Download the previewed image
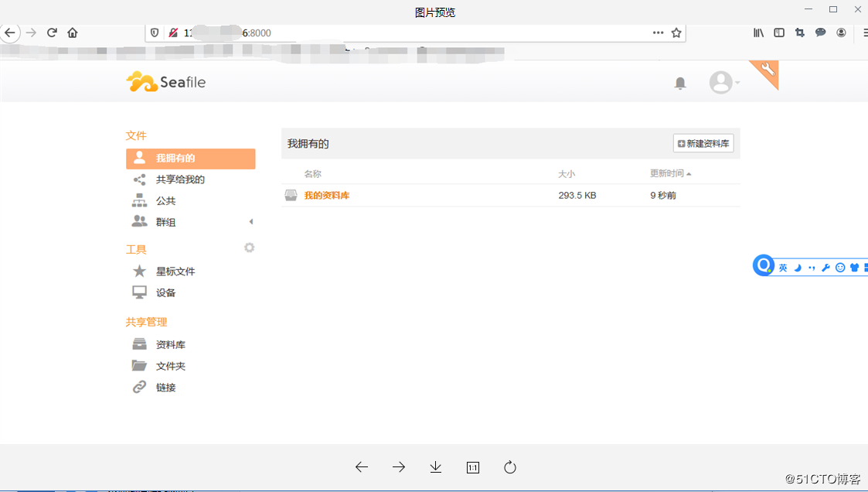Image resolution: width=868 pixels, height=492 pixels. 435,467
